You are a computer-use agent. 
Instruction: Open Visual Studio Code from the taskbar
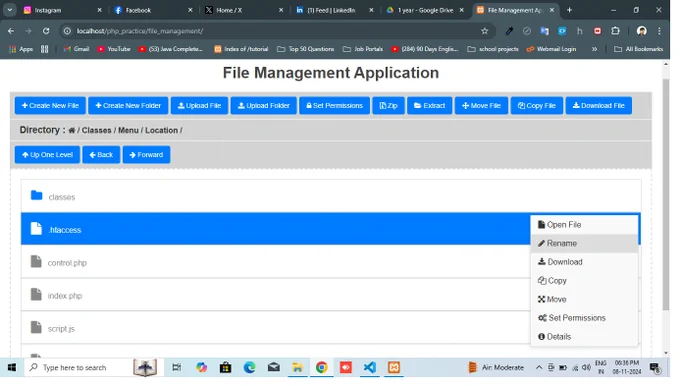tap(369, 368)
